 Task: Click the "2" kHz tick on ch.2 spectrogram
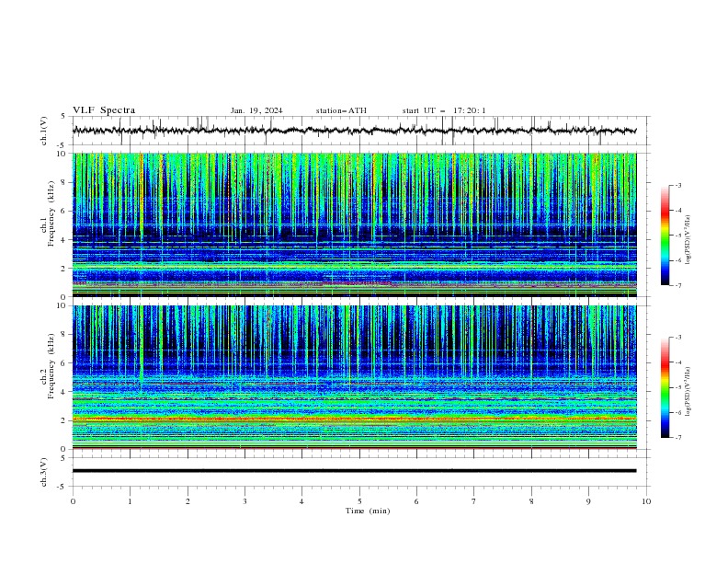pos(64,420)
